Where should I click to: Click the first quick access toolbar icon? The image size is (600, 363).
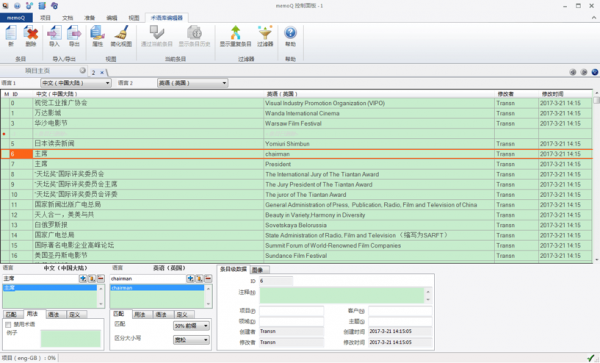pyautogui.click(x=5, y=6)
